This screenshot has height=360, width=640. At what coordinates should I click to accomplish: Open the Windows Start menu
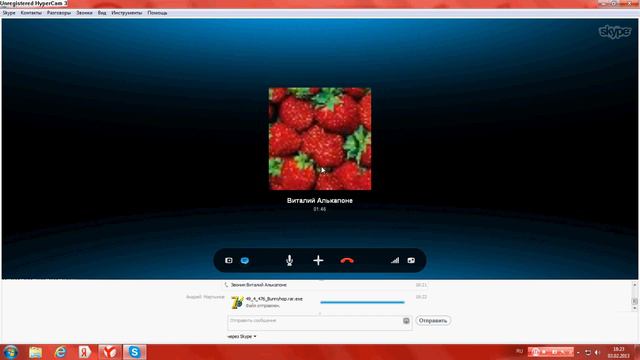(10, 352)
